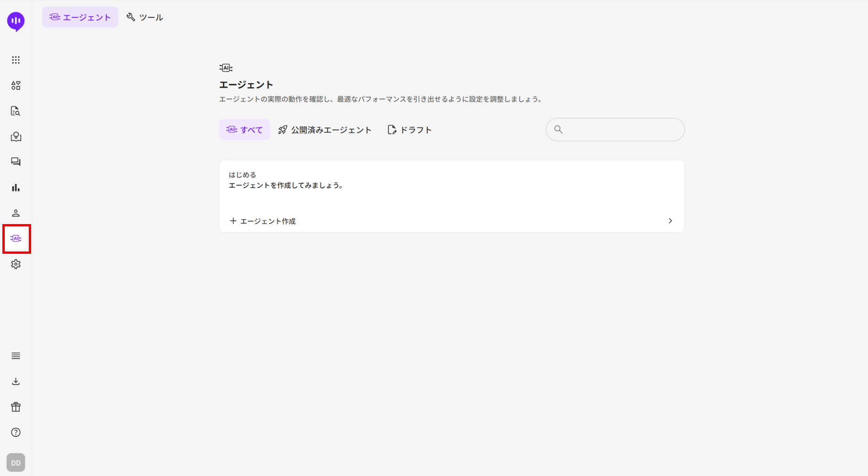The width and height of the screenshot is (868, 476).
Task: Filter by 公開済みエージェント
Action: coord(325,130)
